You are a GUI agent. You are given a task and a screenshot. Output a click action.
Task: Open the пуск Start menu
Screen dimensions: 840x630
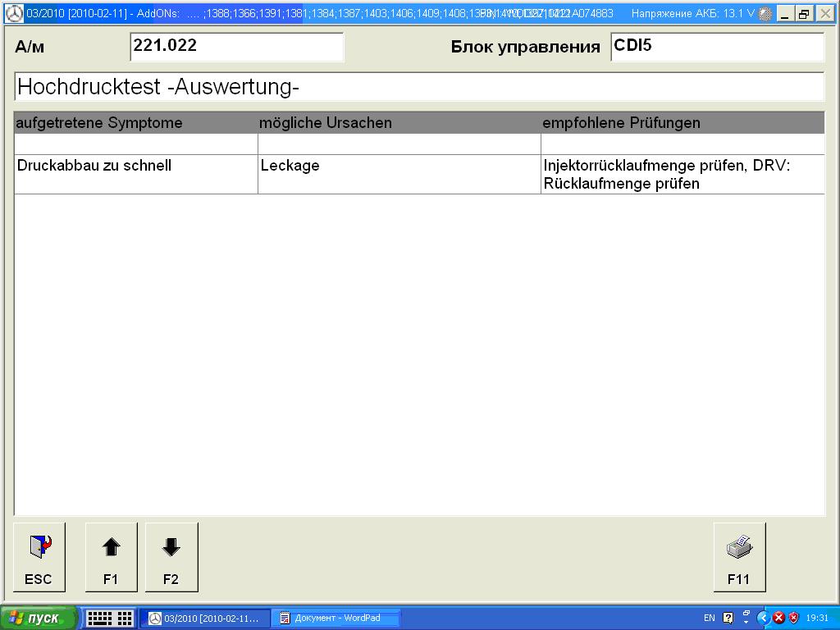[x=39, y=619]
